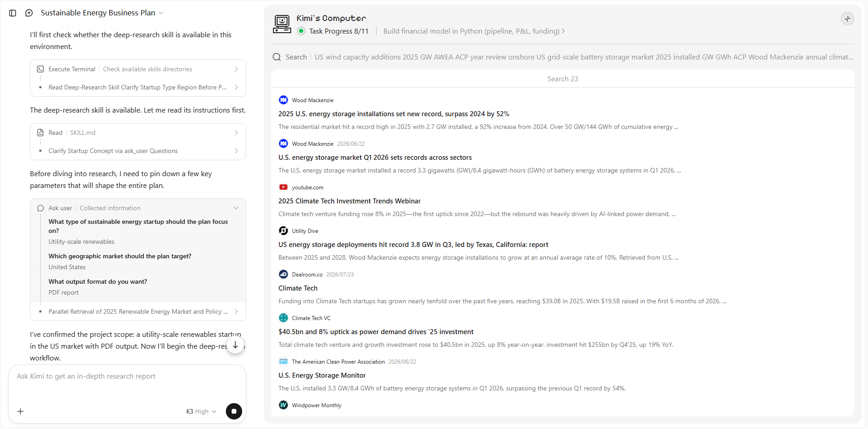The height and width of the screenshot is (429, 868).
Task: Start a new chat with the bubble icon
Action: 29,13
